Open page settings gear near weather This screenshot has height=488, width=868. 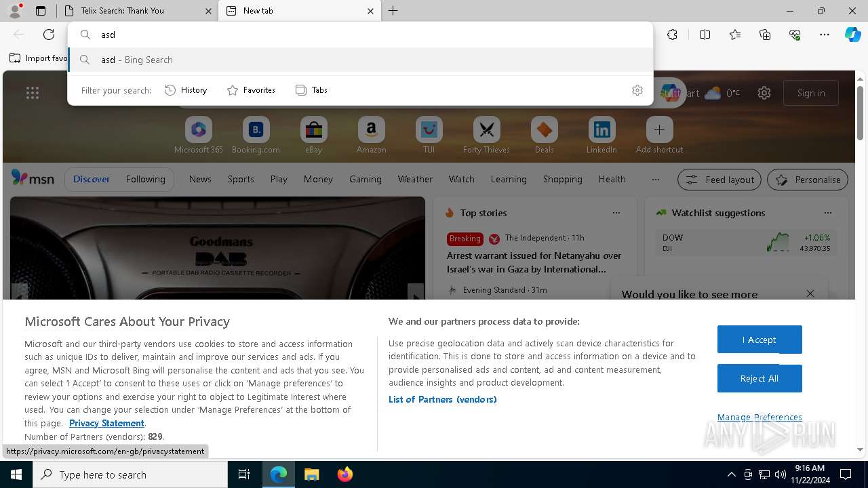[x=764, y=93]
